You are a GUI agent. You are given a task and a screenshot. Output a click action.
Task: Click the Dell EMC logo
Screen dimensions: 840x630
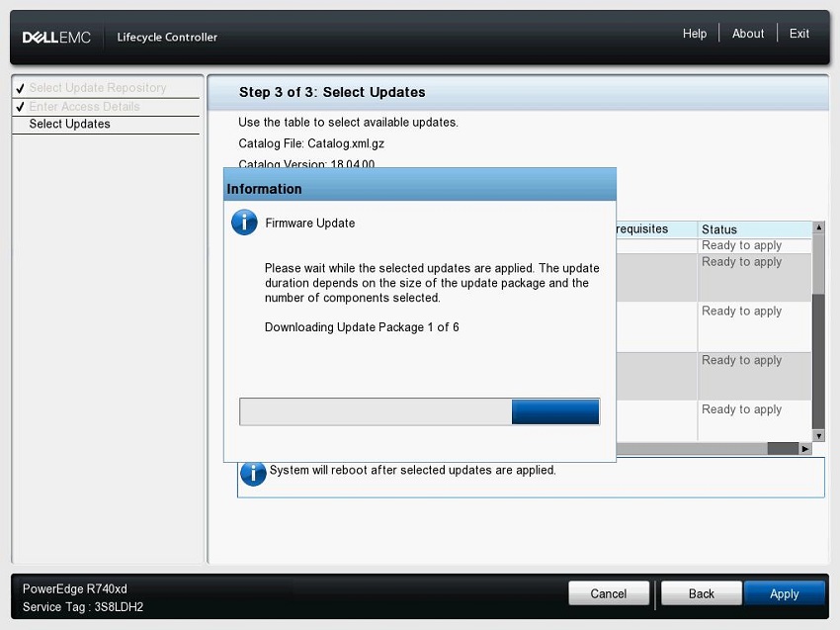point(56,38)
